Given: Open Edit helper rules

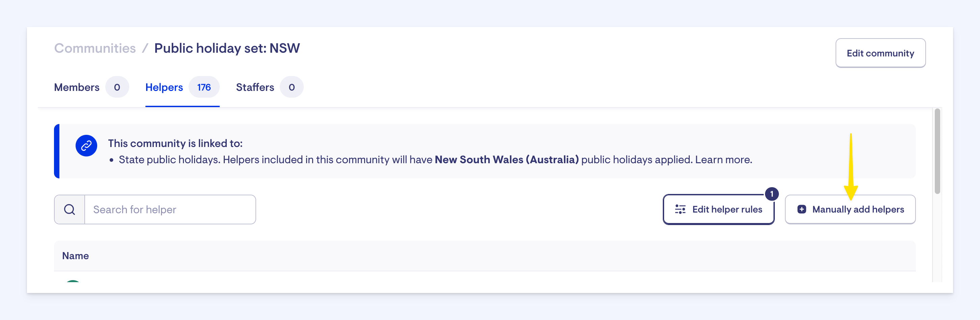Looking at the screenshot, I should [727, 210].
